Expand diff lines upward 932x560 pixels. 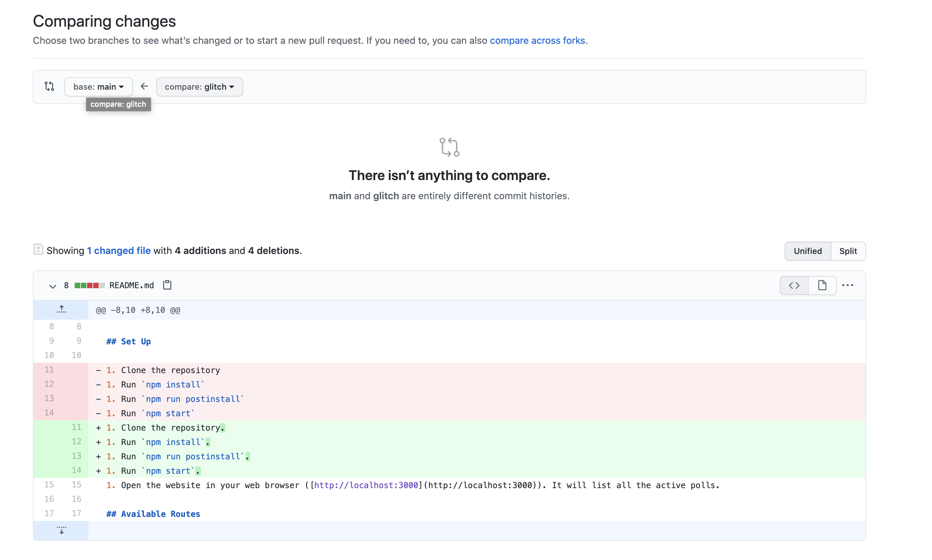click(x=61, y=309)
